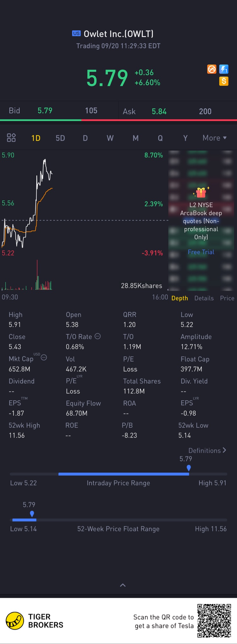Tap the Tiger Brokers logo
Screen dimensions: 237x644
coord(15,621)
